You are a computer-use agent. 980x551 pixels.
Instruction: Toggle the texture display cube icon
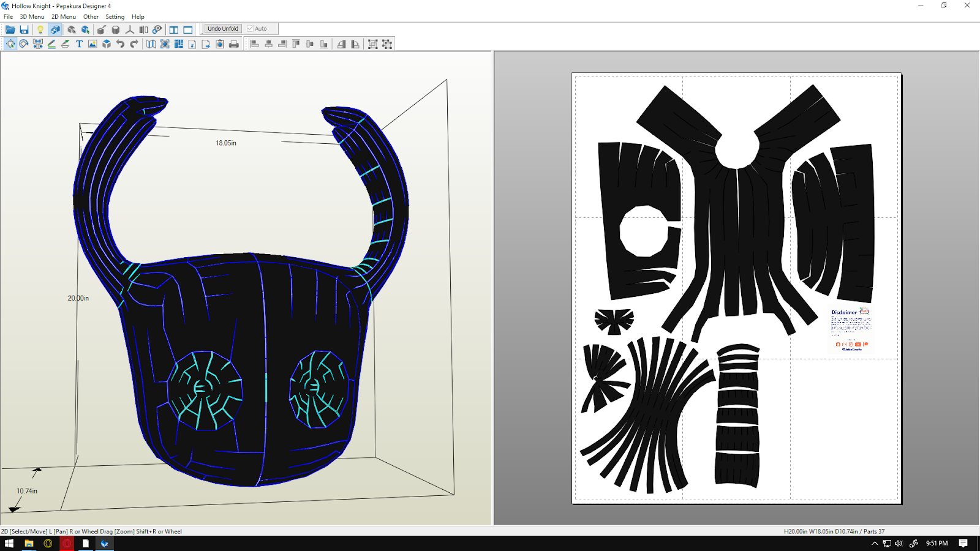coord(55,29)
